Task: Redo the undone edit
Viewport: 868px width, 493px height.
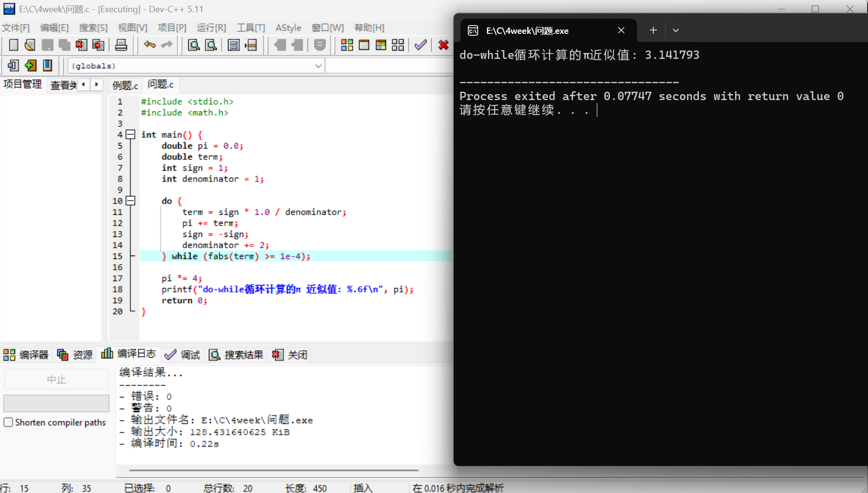Action: 167,45
